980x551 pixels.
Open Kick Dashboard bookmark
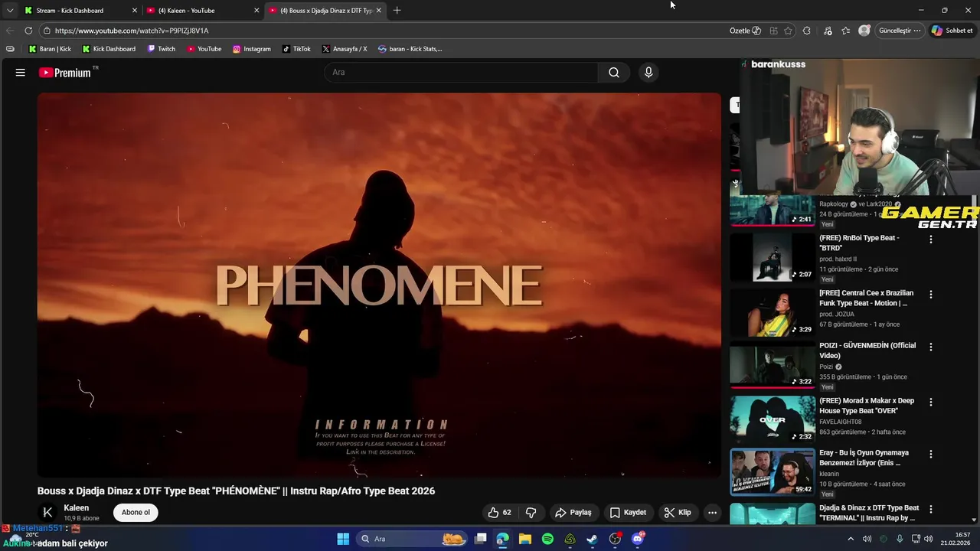[x=109, y=49]
